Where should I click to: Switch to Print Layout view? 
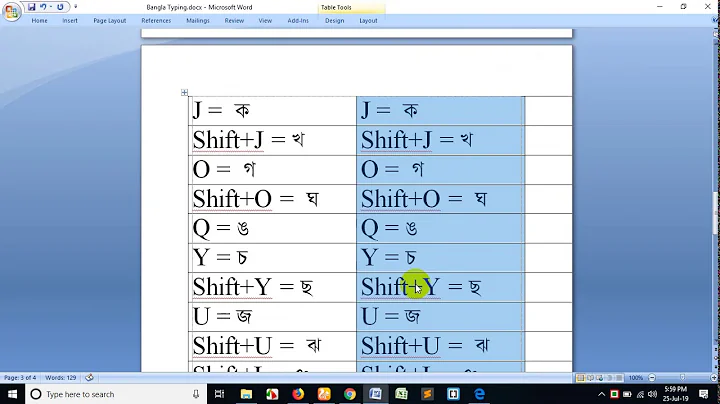point(580,378)
